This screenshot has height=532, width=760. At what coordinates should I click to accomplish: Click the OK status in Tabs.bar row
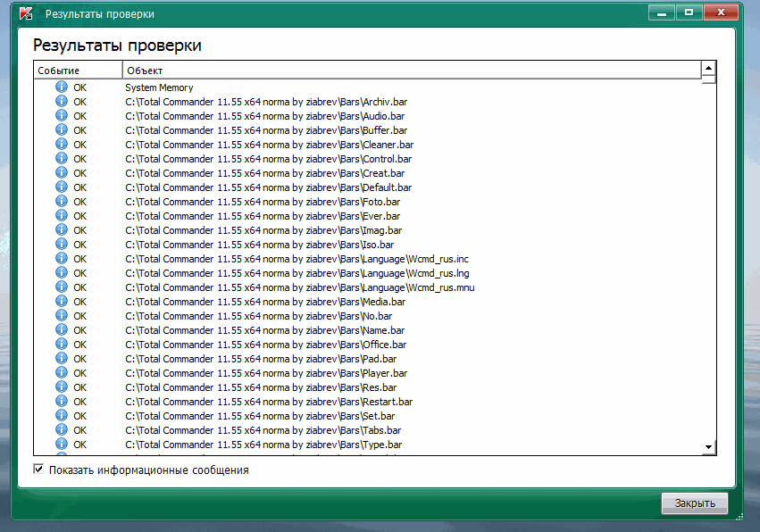[80, 430]
